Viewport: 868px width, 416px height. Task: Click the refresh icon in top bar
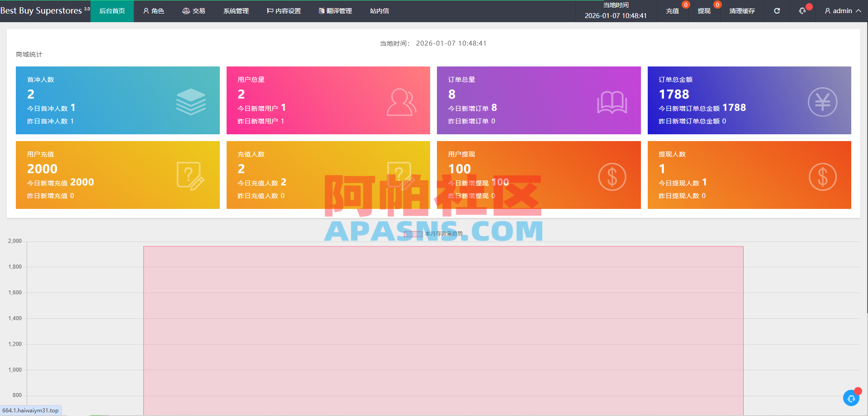777,11
